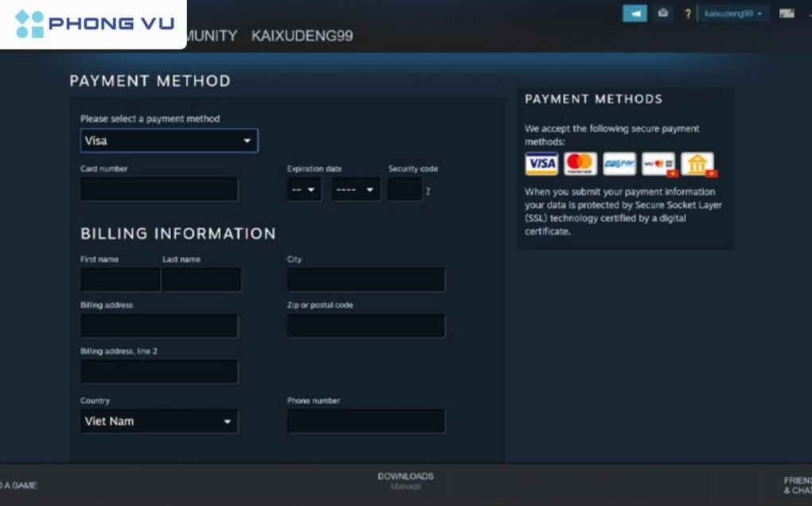
Task: Click the bank transfer building icon
Action: 697,164
